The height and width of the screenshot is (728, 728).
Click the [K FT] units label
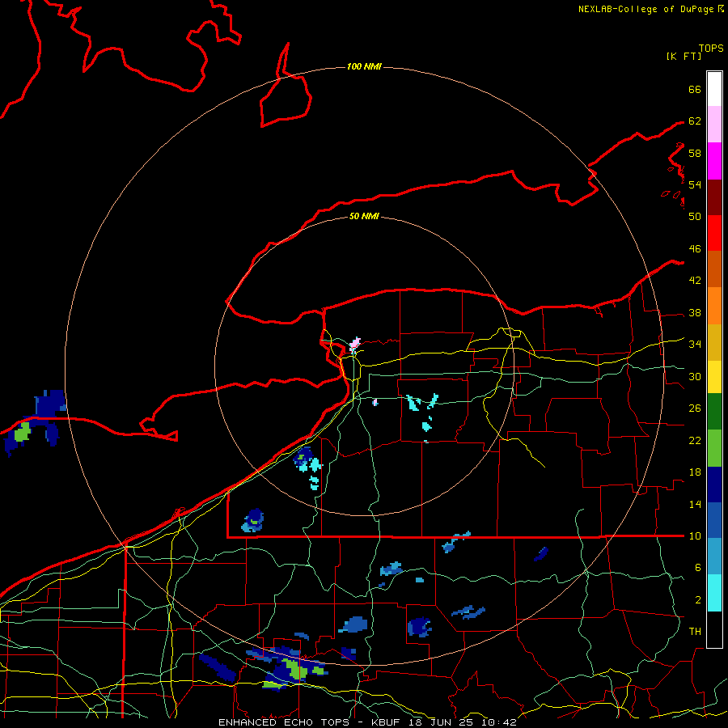click(684, 57)
